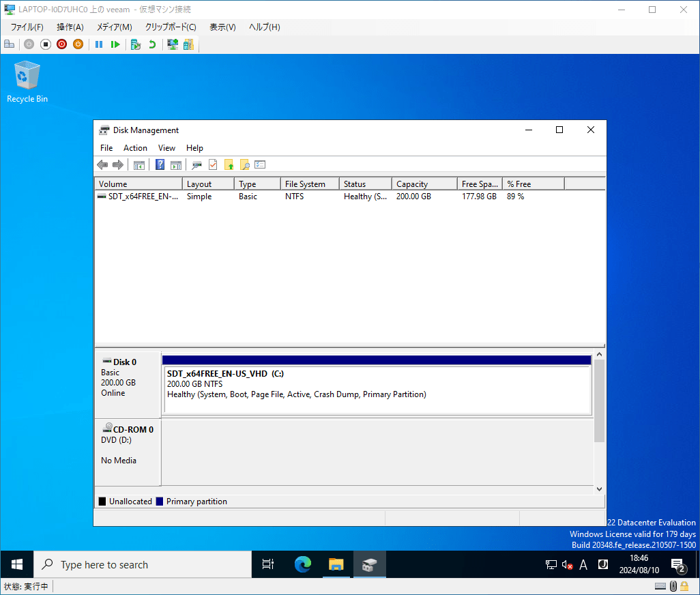Screen dimensions: 700x595
Task: Click the yellow folder with green arrow icon
Action: (x=229, y=164)
